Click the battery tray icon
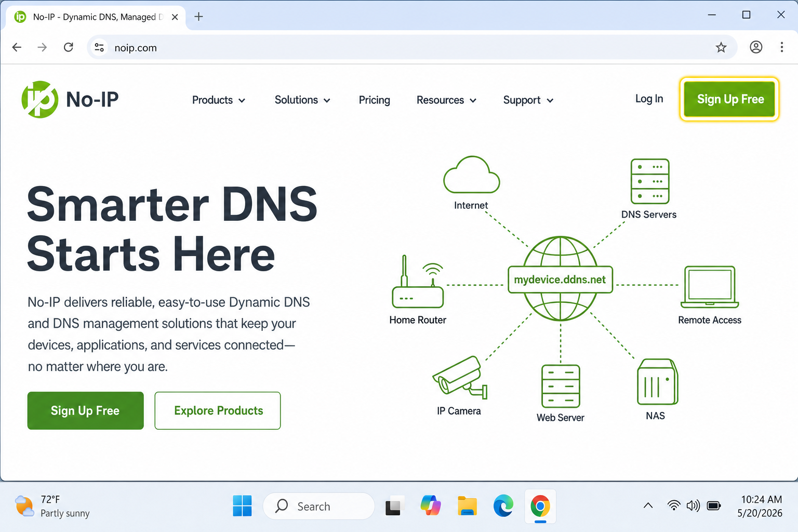 714,506
